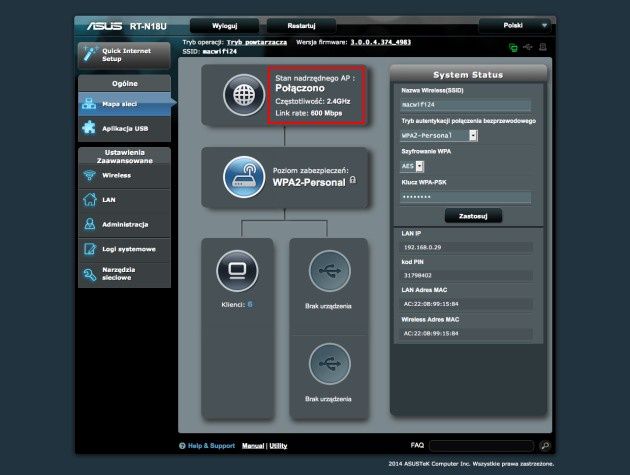Click the printer status icon in header
This screenshot has width=630, height=475.
(x=542, y=47)
